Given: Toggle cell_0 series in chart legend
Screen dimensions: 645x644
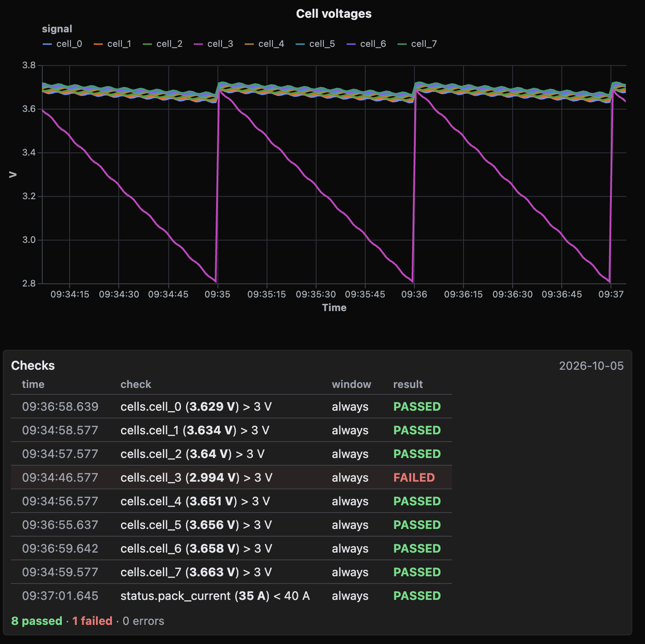Looking at the screenshot, I should [x=62, y=44].
